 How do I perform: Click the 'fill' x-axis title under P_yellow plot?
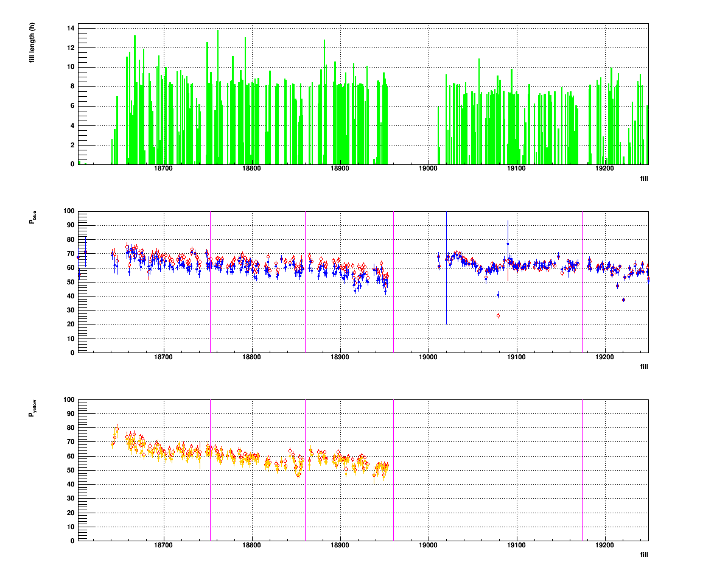coord(644,554)
